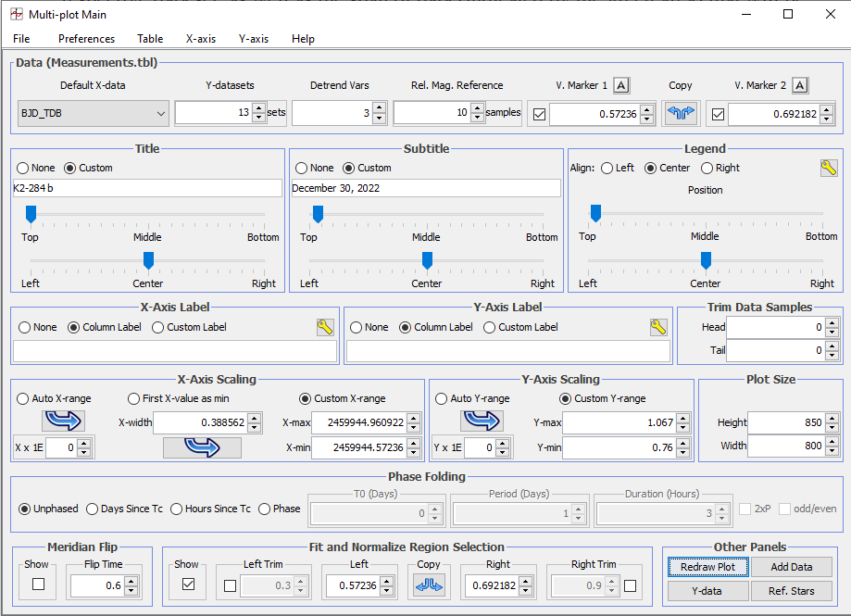This screenshot has width=851, height=616.
Task: Click the V. Marker 1 annotation icon
Action: click(x=621, y=85)
